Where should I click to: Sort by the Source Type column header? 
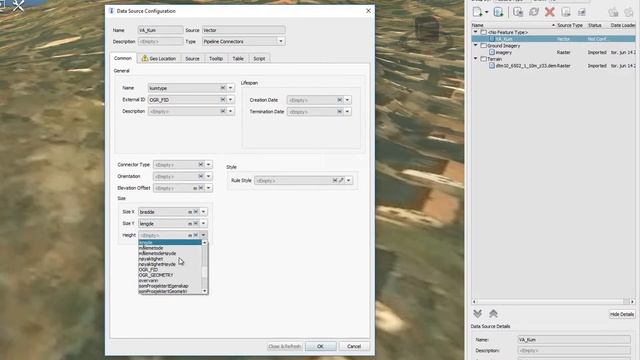[570, 25]
